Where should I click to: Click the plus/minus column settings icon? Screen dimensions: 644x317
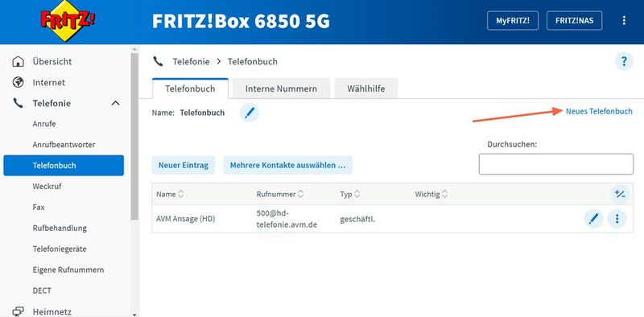point(619,194)
